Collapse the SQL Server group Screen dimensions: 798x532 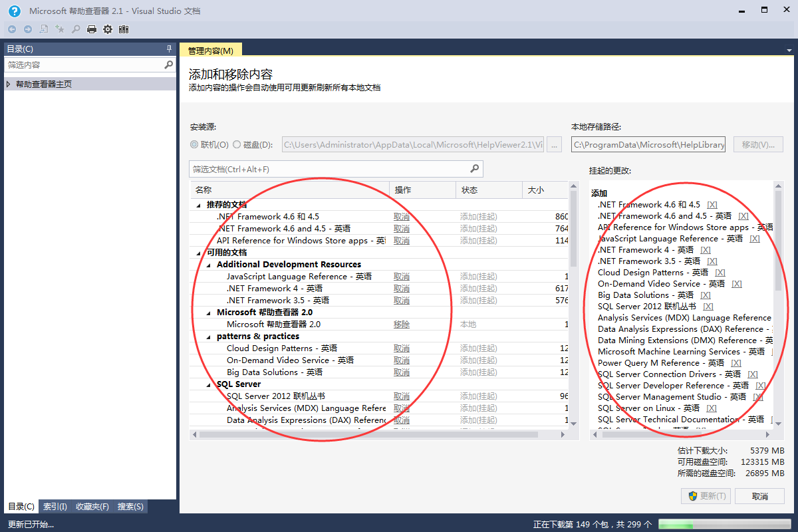[x=209, y=384]
